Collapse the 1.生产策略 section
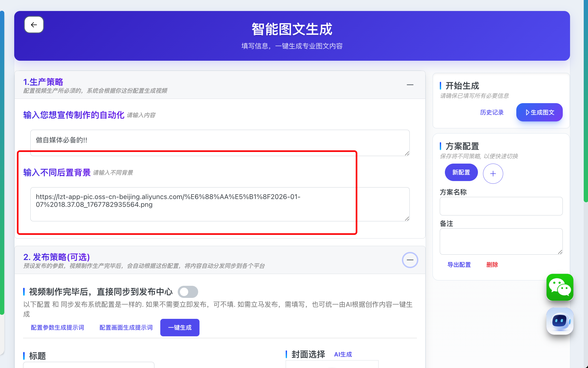The image size is (588, 368). pos(410,85)
